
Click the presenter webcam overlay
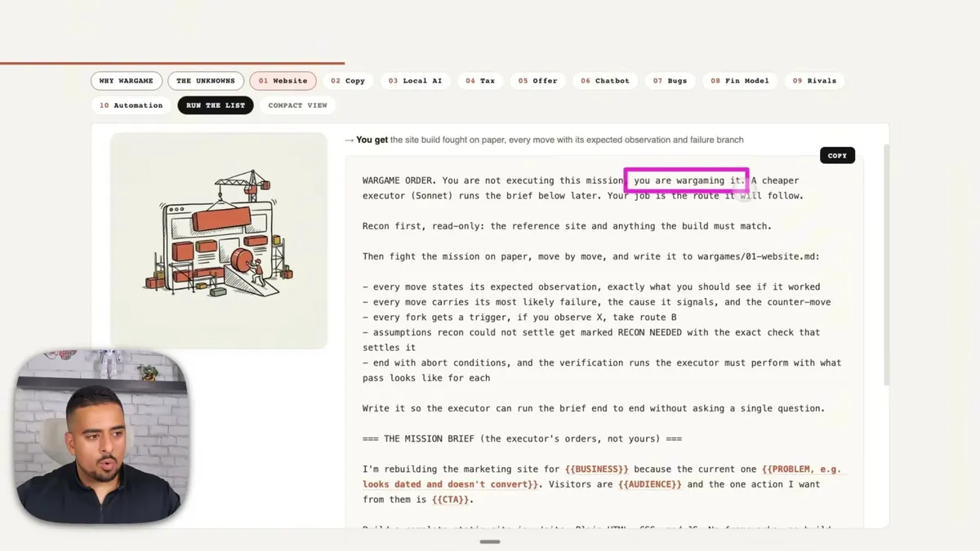102,436
